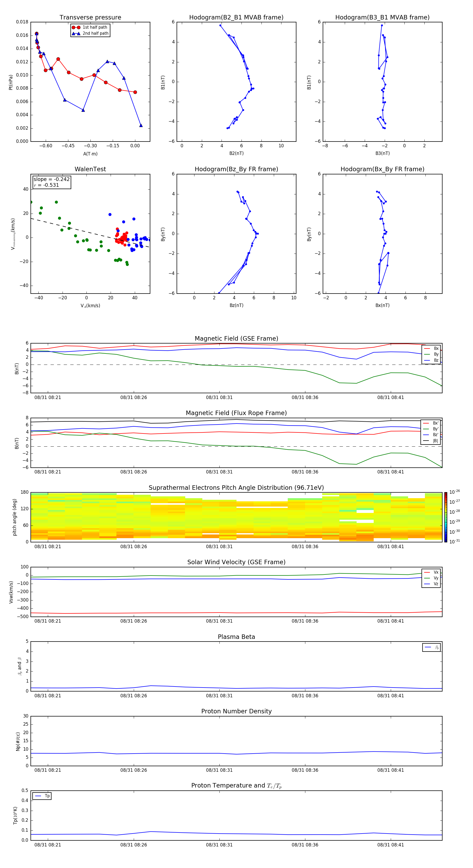Click the 'Hodogram(Bz_By FR frame)' title
This screenshot has width=473, height=868.
236,169
